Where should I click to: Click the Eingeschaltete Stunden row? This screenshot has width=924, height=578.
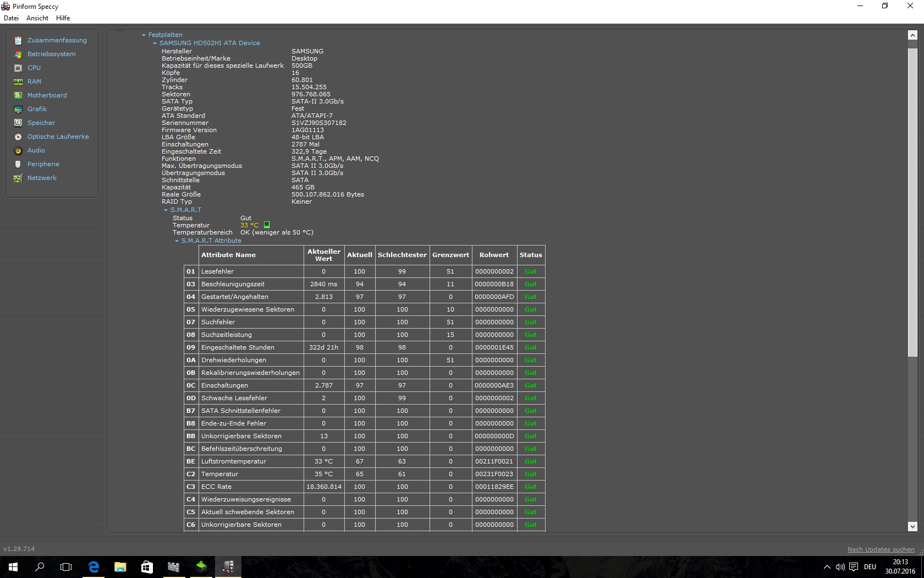(365, 347)
